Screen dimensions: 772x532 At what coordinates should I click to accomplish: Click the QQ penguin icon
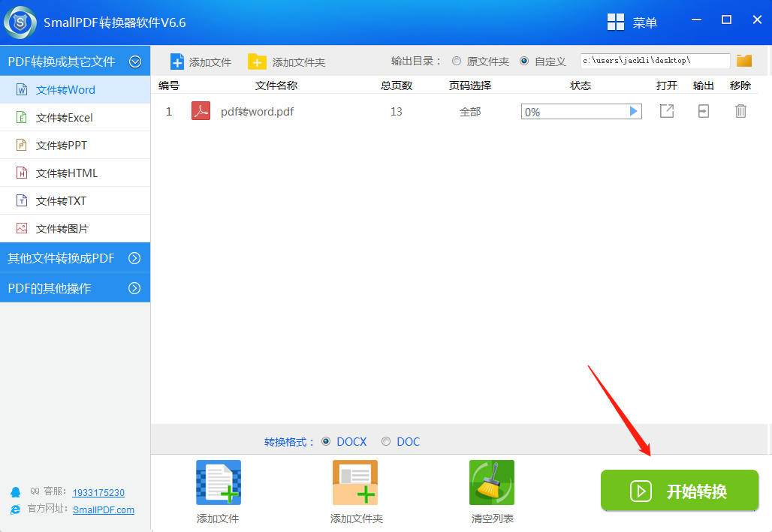click(15, 492)
